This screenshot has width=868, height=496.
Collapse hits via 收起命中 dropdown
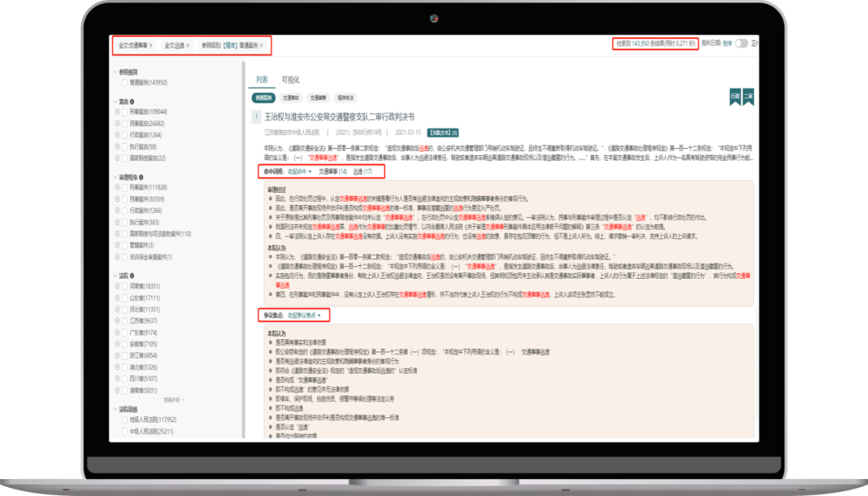(x=300, y=171)
